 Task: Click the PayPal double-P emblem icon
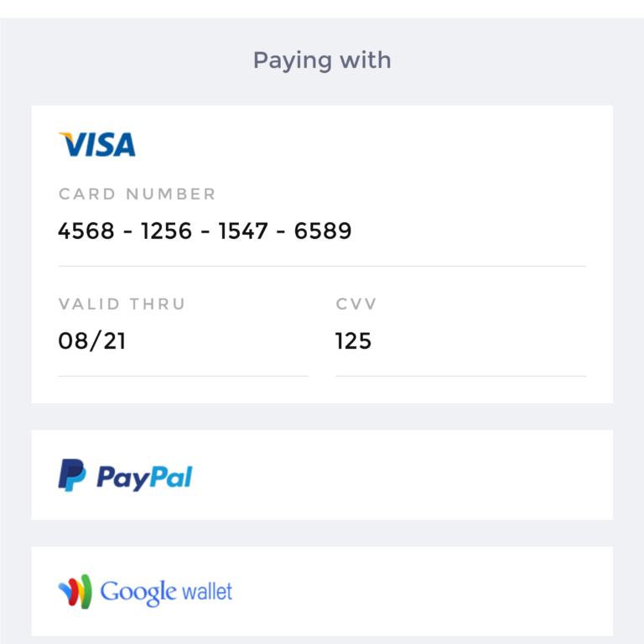(72, 475)
